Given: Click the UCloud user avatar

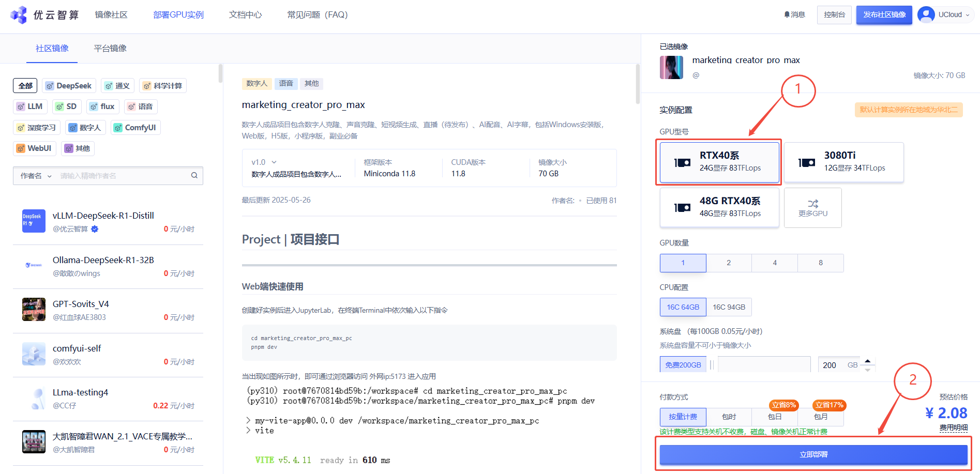Looking at the screenshot, I should [x=926, y=14].
